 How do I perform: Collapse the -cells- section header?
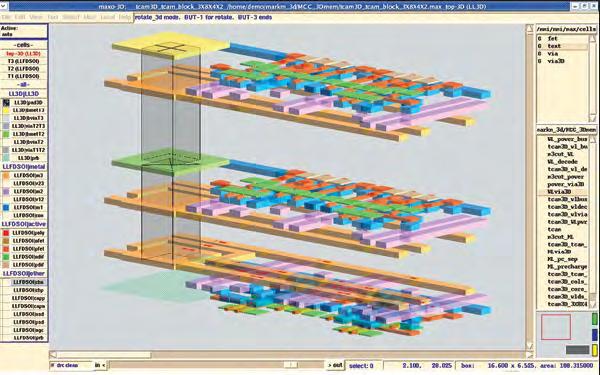[x=24, y=45]
